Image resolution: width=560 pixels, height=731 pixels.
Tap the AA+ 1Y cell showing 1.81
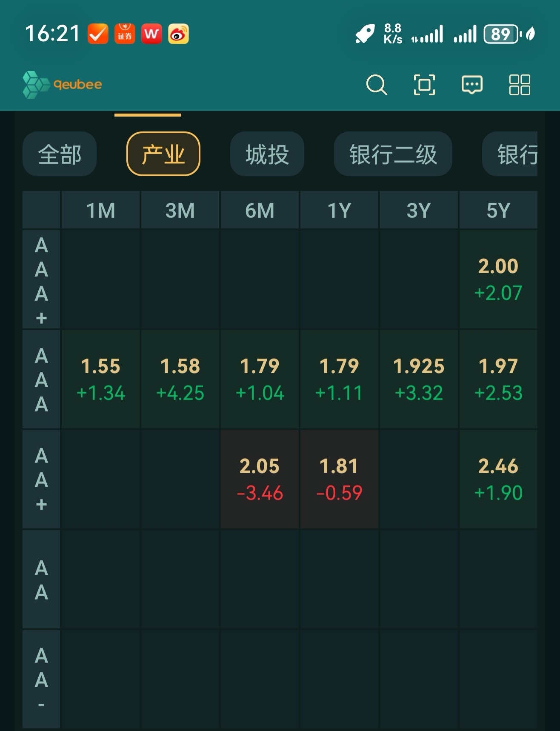point(339,479)
